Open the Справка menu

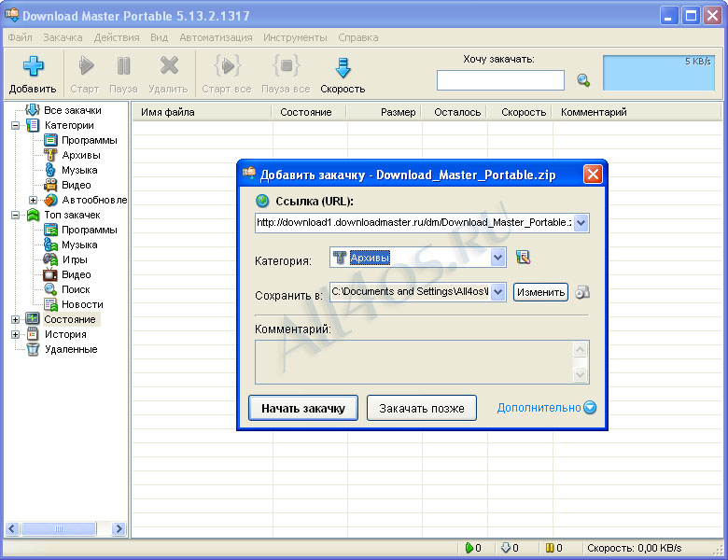coord(358,37)
